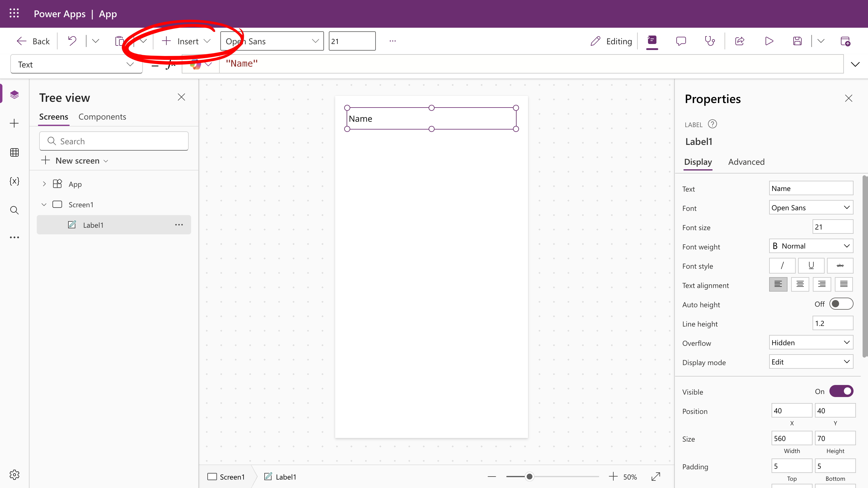
Task: Click the Back button
Action: pos(33,41)
